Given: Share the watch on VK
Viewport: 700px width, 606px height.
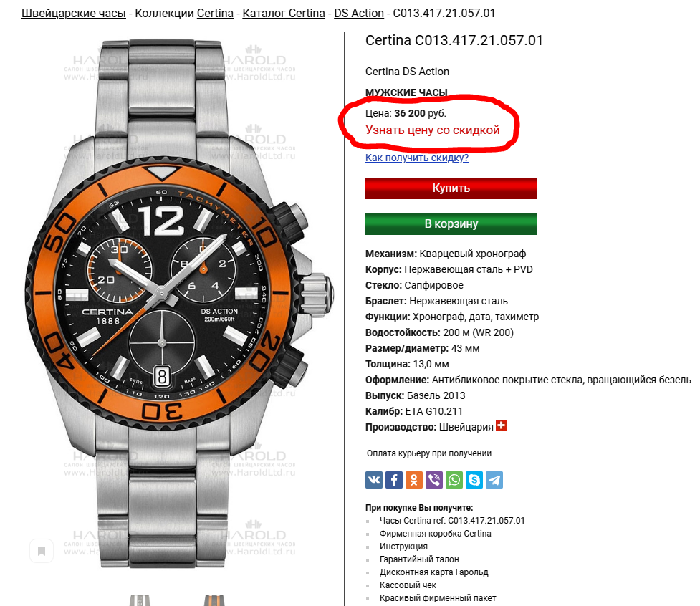Looking at the screenshot, I should point(374,480).
